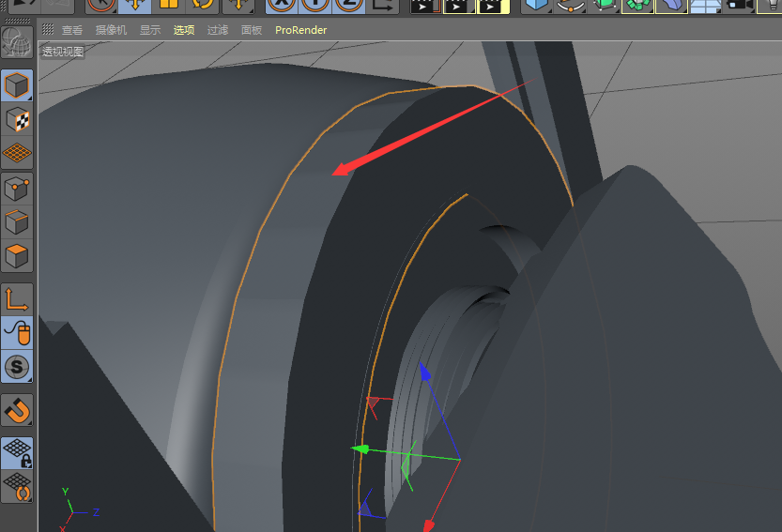Click the Camera object icon
This screenshot has width=782, height=532.
point(739,5)
